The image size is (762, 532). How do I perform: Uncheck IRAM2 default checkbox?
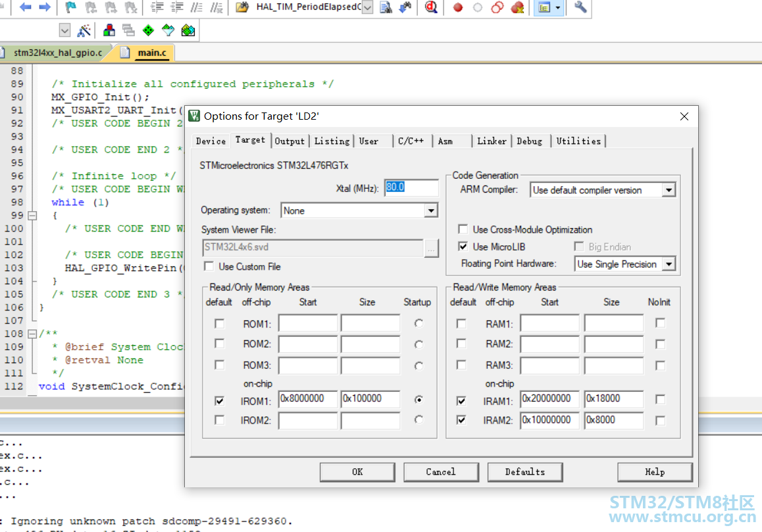[x=461, y=420]
